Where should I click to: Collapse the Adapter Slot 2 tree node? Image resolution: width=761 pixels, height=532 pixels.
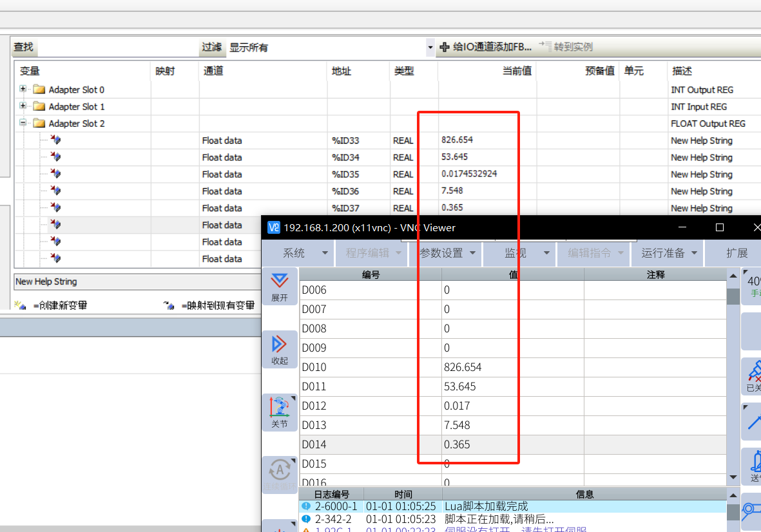(x=23, y=123)
